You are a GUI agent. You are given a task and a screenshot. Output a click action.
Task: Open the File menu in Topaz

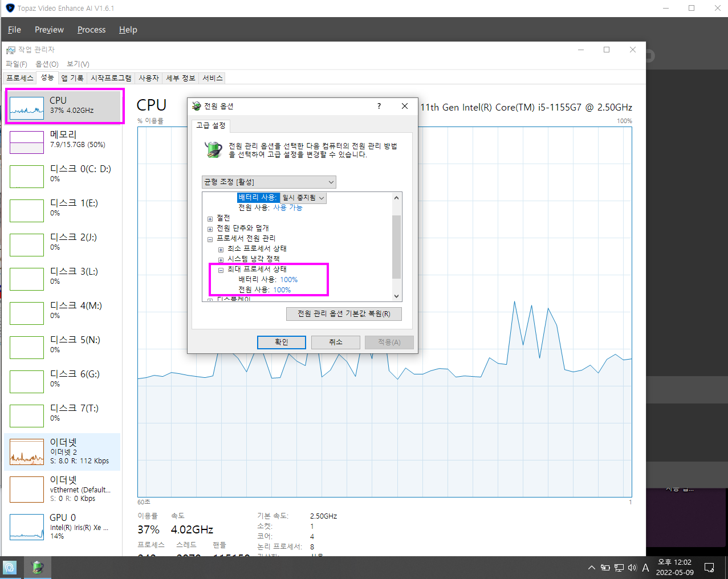(14, 30)
